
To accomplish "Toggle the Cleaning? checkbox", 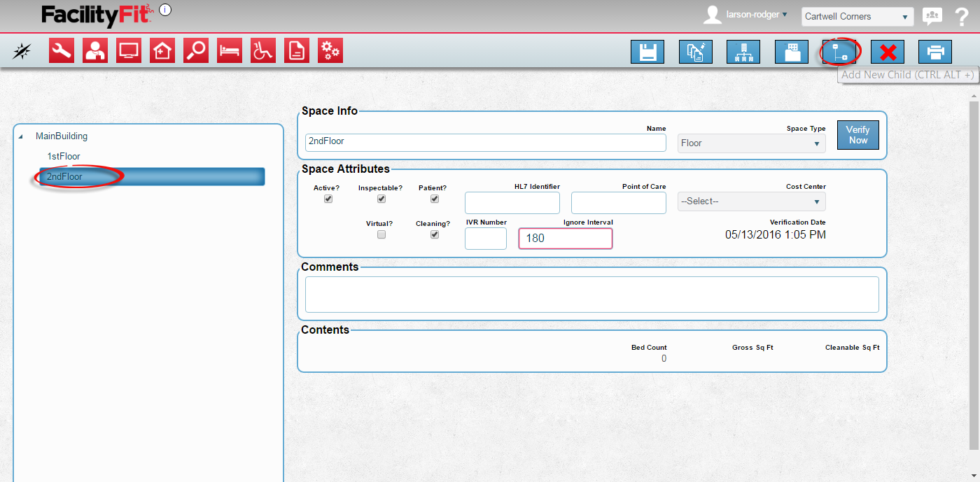I will coord(435,235).
